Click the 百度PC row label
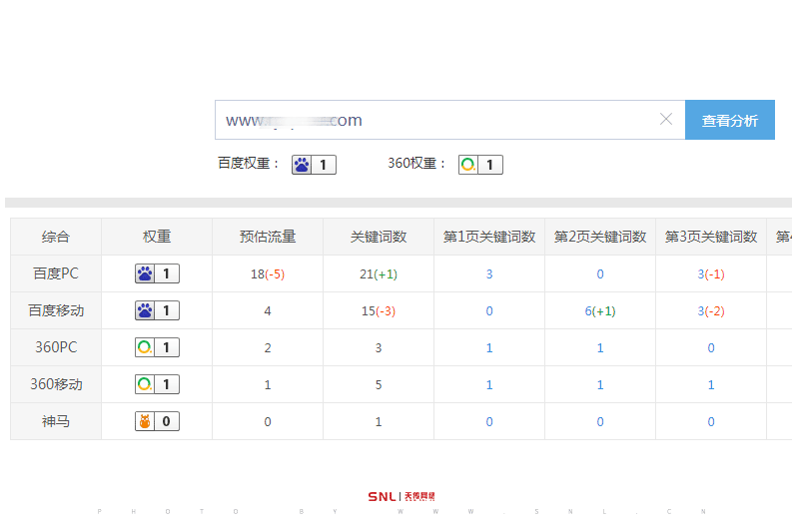This screenshot has width=799, height=532. pyautogui.click(x=56, y=273)
